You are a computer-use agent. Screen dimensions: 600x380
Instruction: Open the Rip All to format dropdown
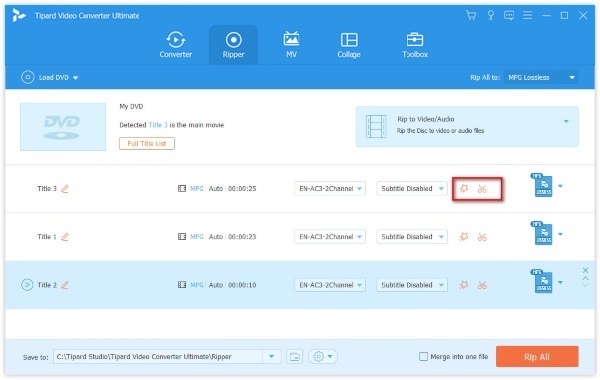tap(541, 77)
